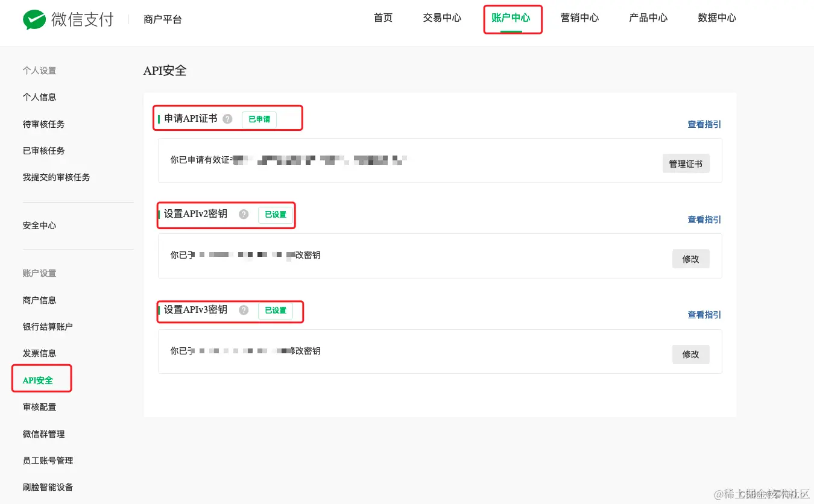Click 已设置 badge next to APIv3密钥
Image resolution: width=814 pixels, height=504 pixels.
tap(276, 310)
